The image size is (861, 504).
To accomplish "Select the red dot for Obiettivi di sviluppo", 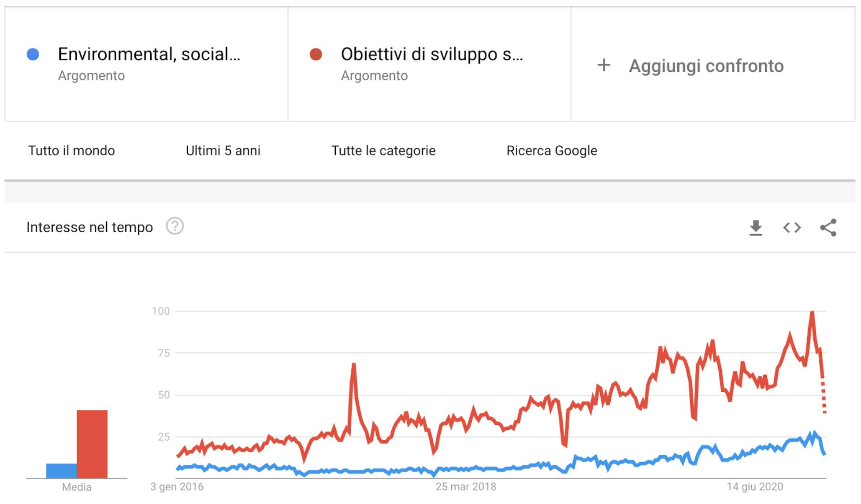I will pos(315,53).
